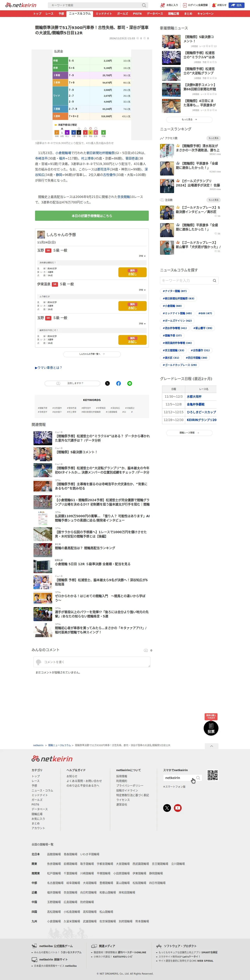Click #GIII (47) tag
The height and width of the screenshot is (980, 250).
205,313
